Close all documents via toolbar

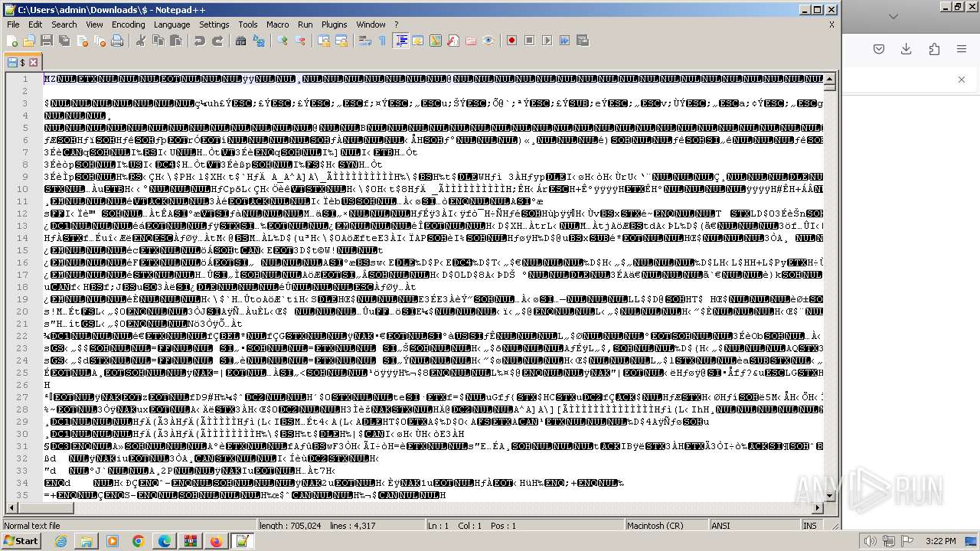pyautogui.click(x=100, y=41)
